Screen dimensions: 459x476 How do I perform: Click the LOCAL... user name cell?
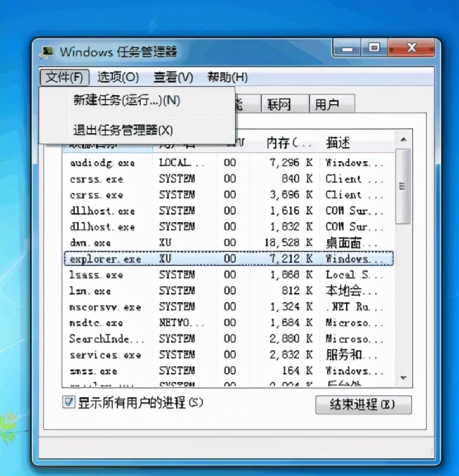(x=181, y=163)
